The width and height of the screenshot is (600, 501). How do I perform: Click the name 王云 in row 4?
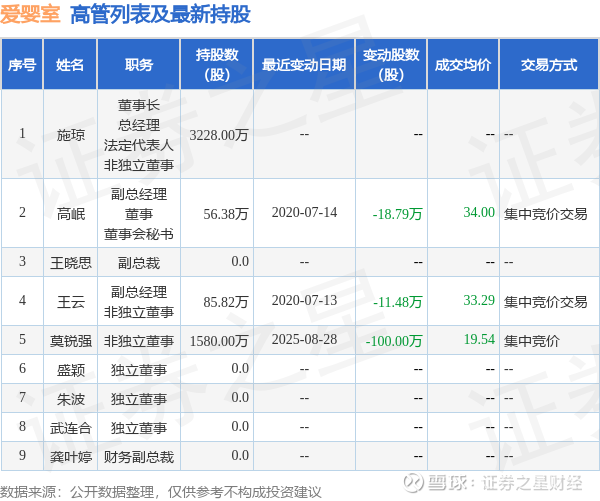70,302
